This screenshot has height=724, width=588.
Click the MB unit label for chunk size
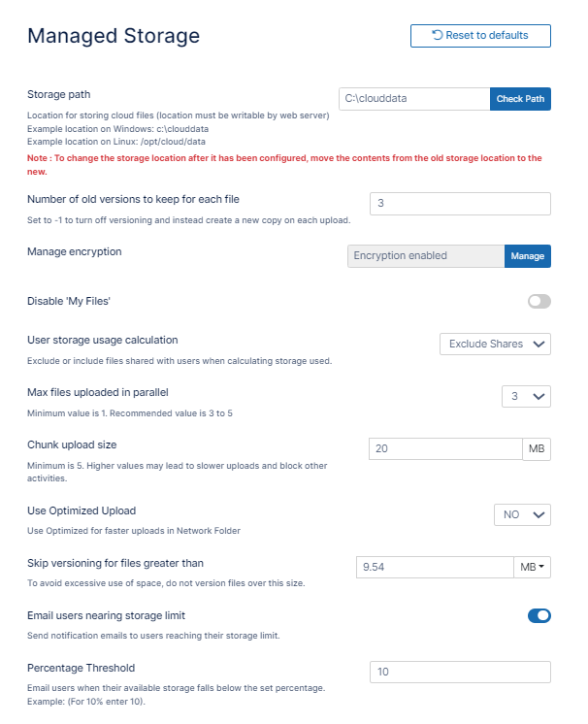point(537,448)
